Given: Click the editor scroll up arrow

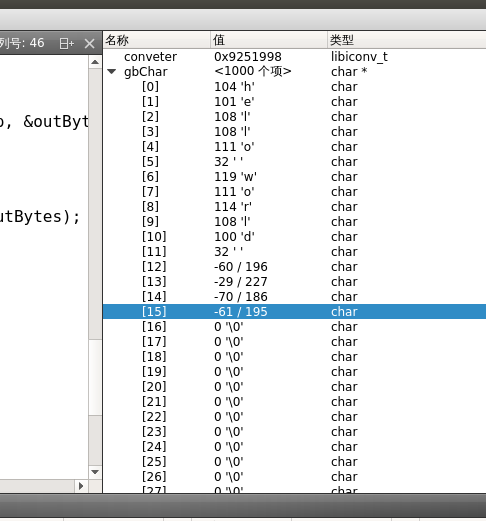Looking at the screenshot, I should tap(95, 62).
